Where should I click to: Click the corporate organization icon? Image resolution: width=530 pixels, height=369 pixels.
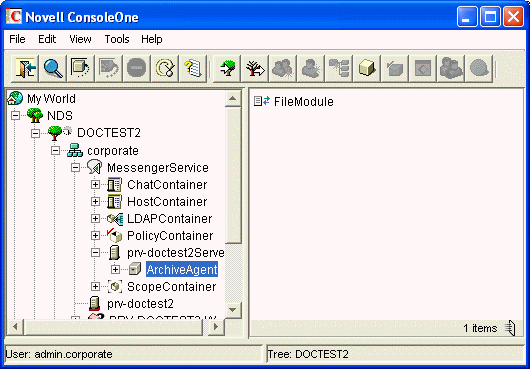(x=75, y=150)
